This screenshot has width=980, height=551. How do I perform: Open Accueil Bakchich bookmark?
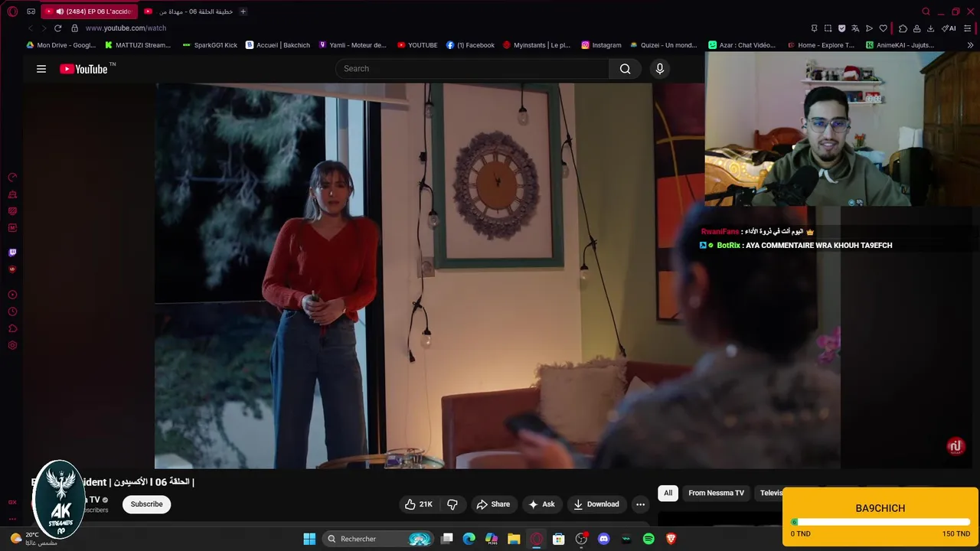click(277, 45)
